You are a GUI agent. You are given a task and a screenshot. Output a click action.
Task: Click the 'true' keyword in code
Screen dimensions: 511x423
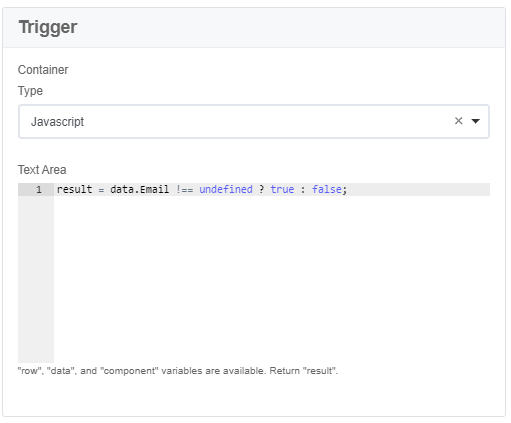(x=282, y=189)
